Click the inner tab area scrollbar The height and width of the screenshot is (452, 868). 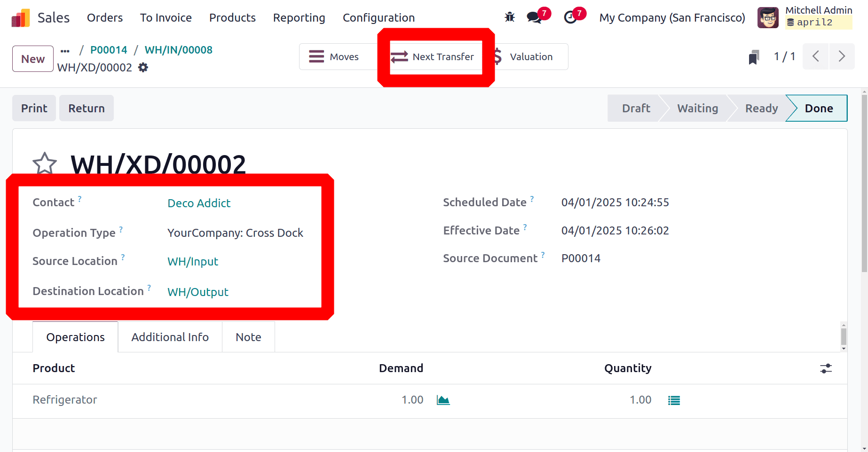(x=844, y=336)
